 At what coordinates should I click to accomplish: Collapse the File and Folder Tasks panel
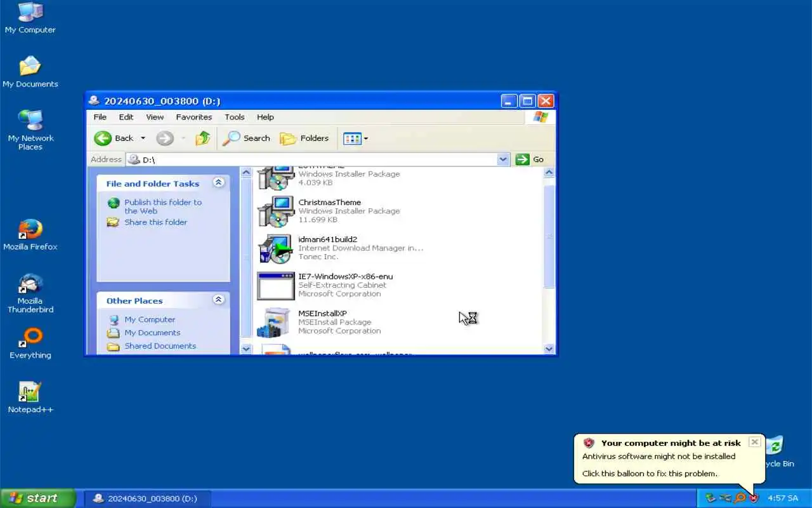coord(218,183)
